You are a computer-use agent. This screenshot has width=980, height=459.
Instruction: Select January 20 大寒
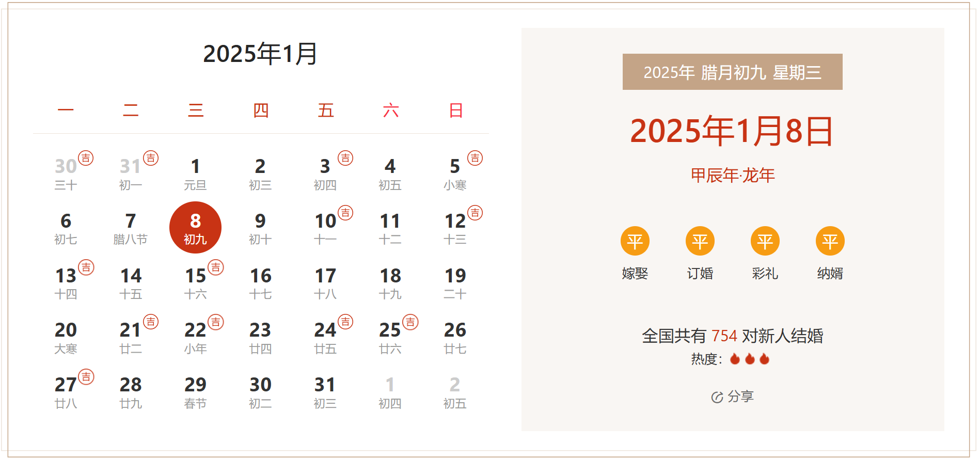point(66,338)
